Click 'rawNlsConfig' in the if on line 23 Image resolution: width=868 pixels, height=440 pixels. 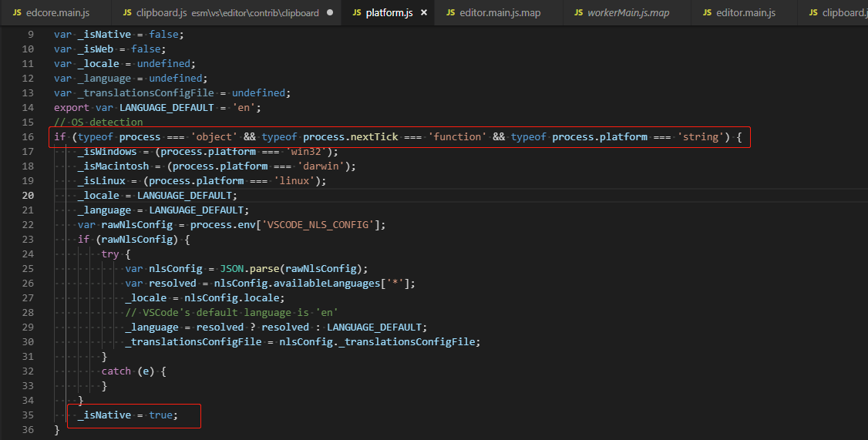[x=137, y=240]
